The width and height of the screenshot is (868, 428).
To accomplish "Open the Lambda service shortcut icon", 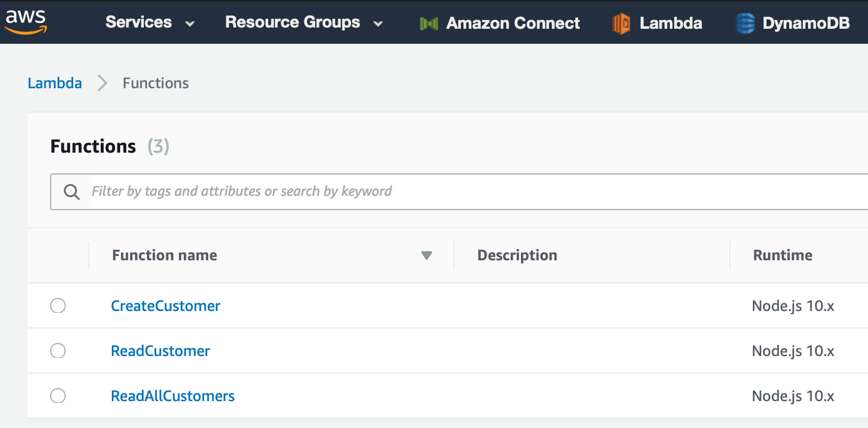I will (x=621, y=24).
